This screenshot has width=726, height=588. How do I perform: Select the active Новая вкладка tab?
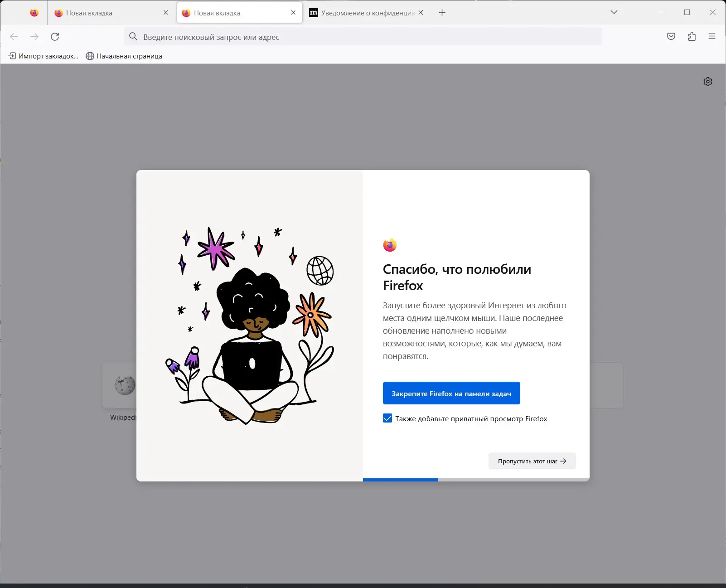pos(240,13)
